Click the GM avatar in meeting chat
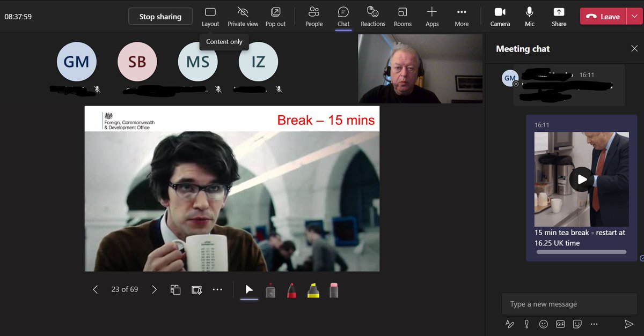644x336 pixels. [x=510, y=78]
